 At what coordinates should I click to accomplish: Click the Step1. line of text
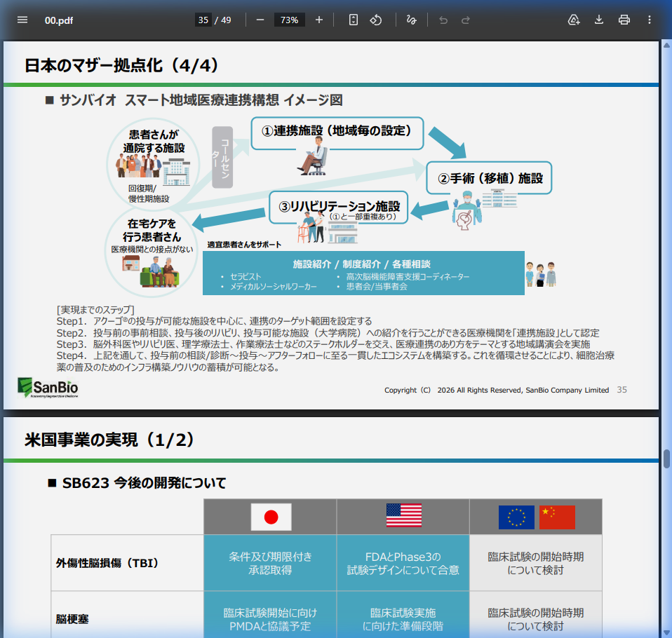214,321
